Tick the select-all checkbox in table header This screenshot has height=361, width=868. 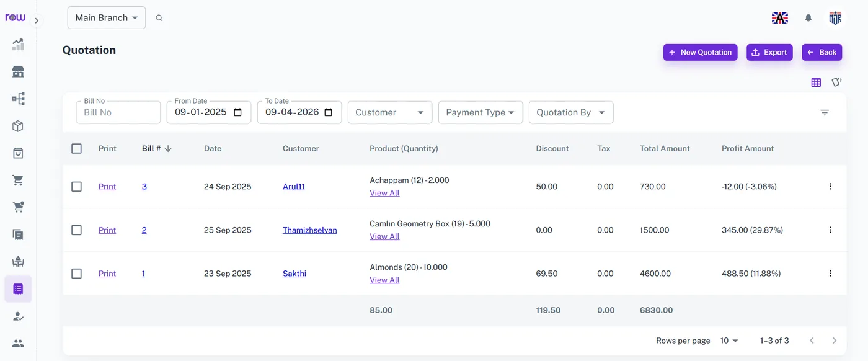[76, 148]
